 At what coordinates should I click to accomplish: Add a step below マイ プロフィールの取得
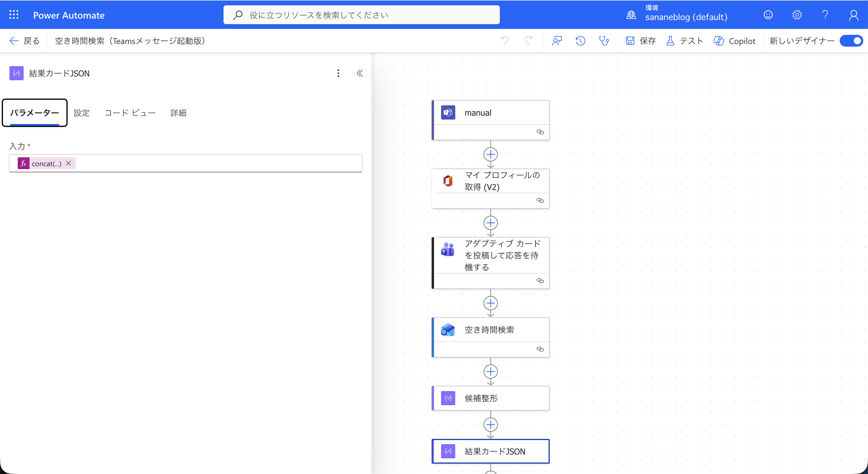click(491, 223)
